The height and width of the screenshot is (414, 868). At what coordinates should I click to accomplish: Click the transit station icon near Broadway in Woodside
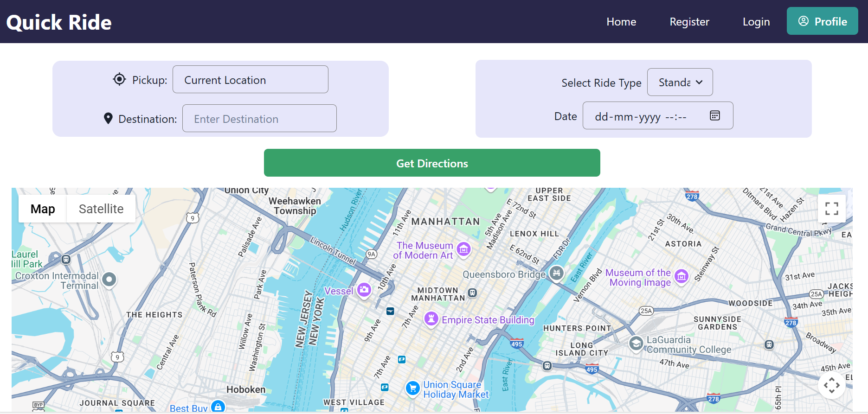point(769,344)
